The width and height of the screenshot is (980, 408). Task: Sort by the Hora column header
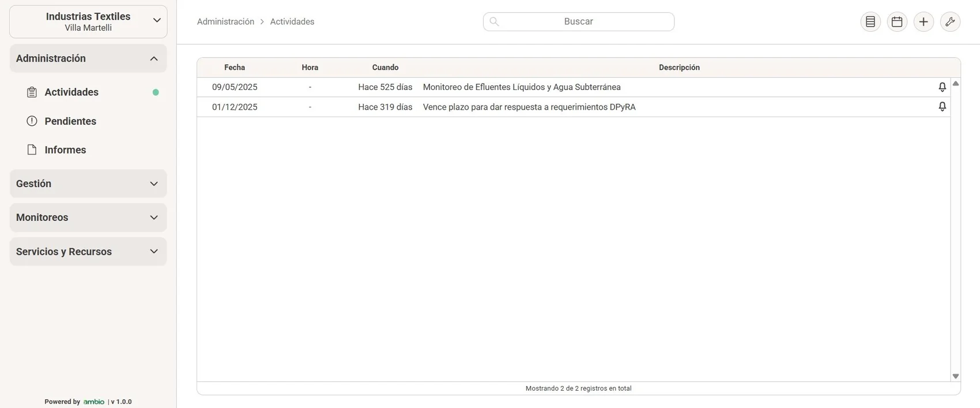(310, 68)
